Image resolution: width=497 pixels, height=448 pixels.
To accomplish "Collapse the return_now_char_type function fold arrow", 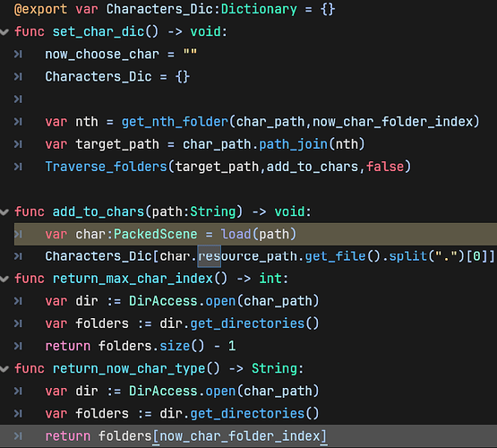I will pos(4,369).
